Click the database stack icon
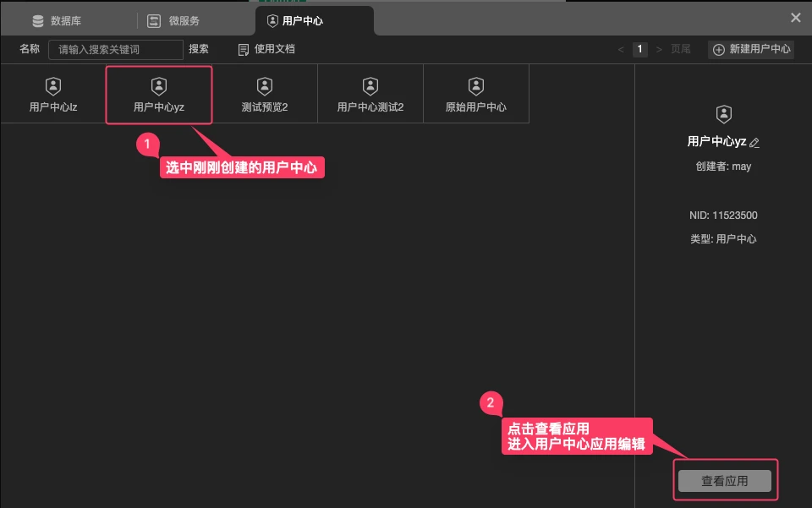 [x=38, y=20]
